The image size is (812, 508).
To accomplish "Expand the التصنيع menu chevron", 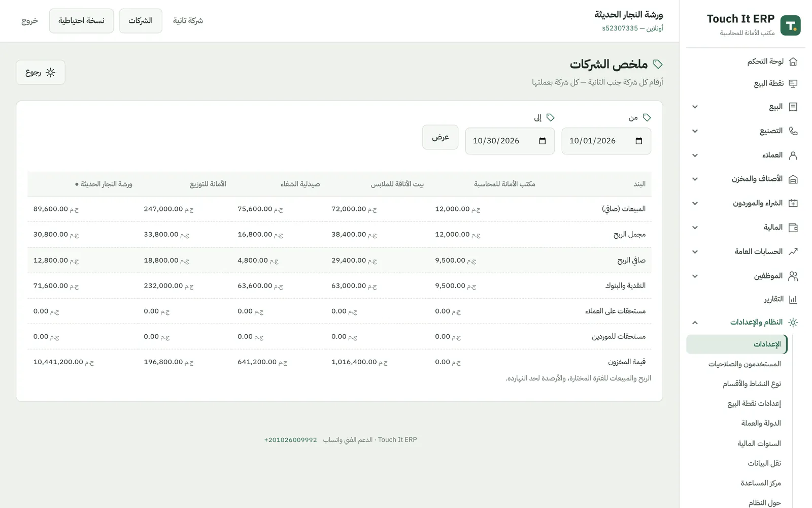I will (695, 131).
